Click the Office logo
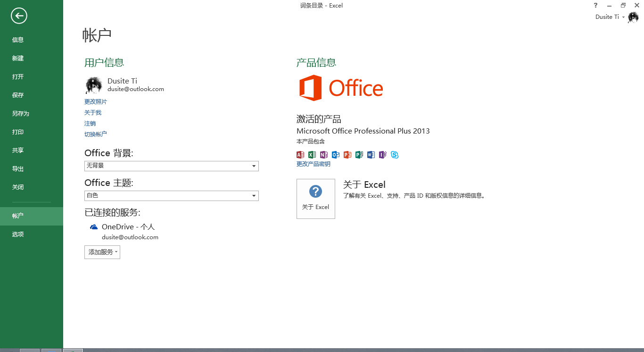The width and height of the screenshot is (644, 352). (x=341, y=88)
